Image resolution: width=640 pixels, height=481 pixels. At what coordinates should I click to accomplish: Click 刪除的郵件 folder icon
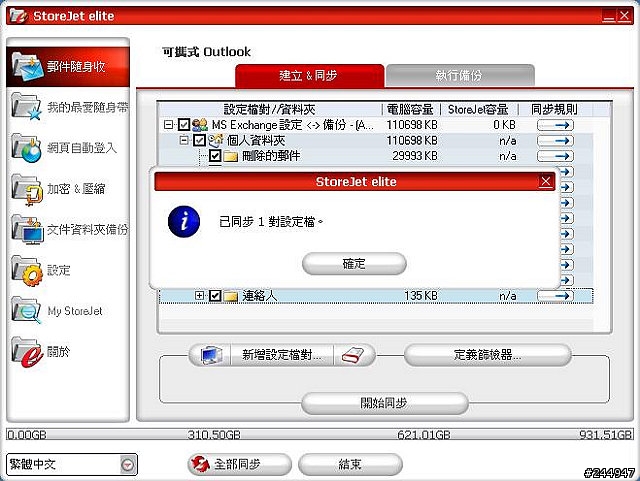[x=231, y=156]
